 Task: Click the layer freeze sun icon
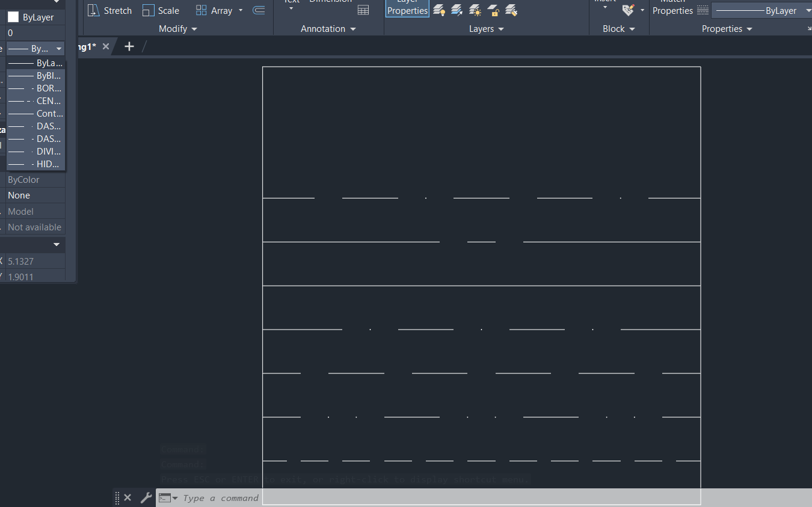[x=475, y=10]
